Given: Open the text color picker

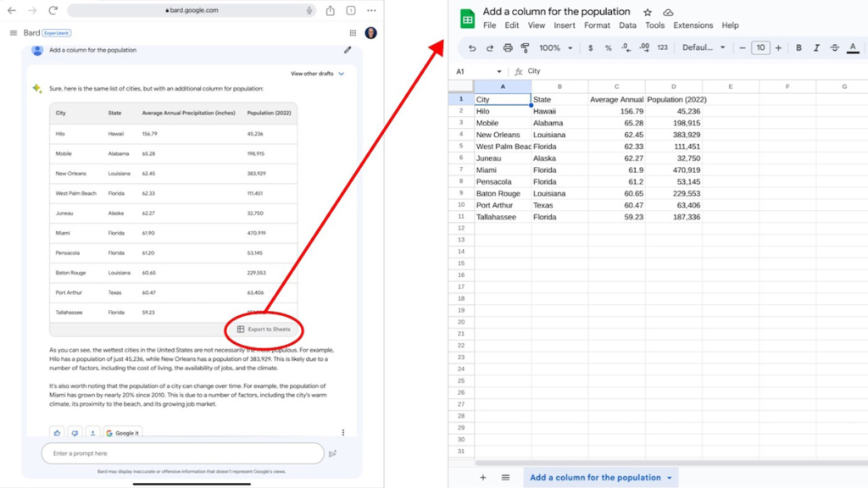Looking at the screenshot, I should [853, 48].
